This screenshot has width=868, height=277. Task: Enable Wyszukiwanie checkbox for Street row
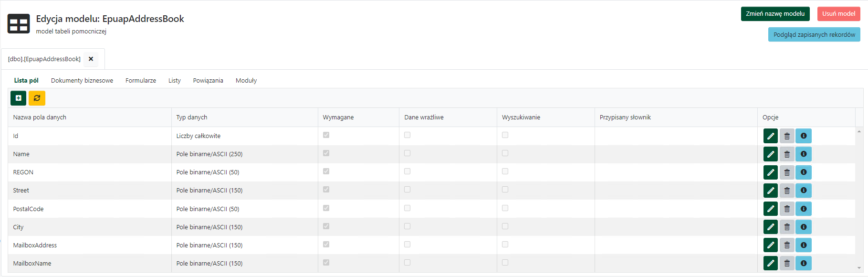click(x=505, y=190)
